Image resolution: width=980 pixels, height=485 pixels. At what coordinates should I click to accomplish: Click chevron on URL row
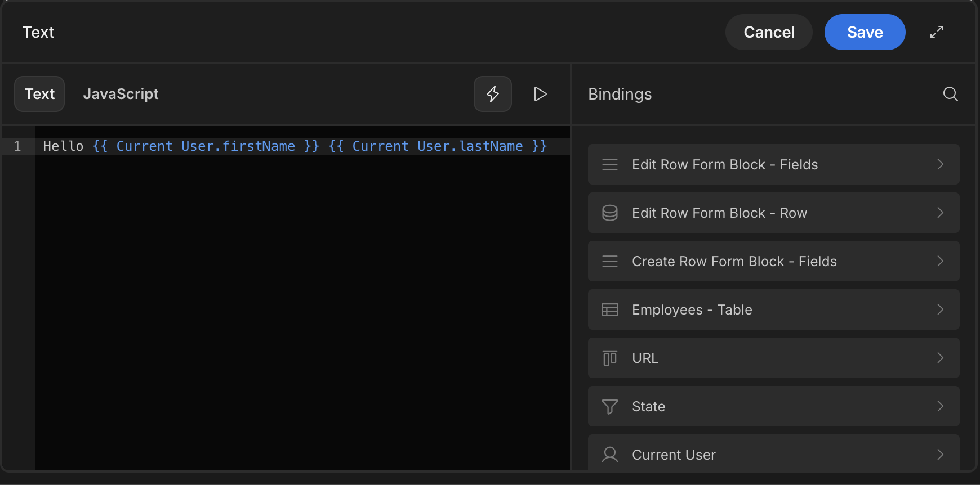(x=940, y=358)
